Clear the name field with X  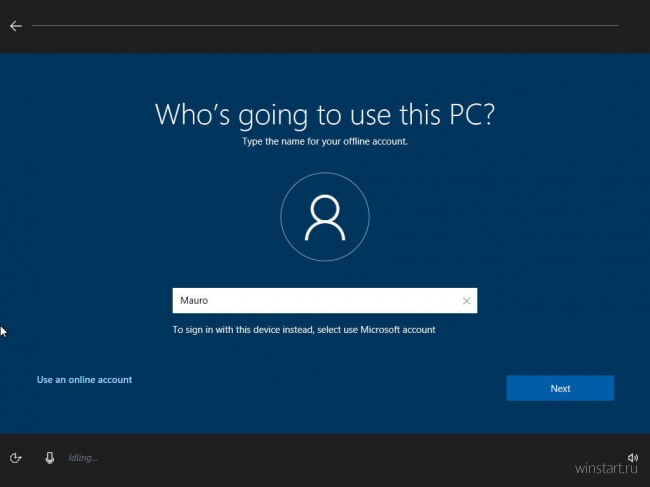(x=466, y=301)
